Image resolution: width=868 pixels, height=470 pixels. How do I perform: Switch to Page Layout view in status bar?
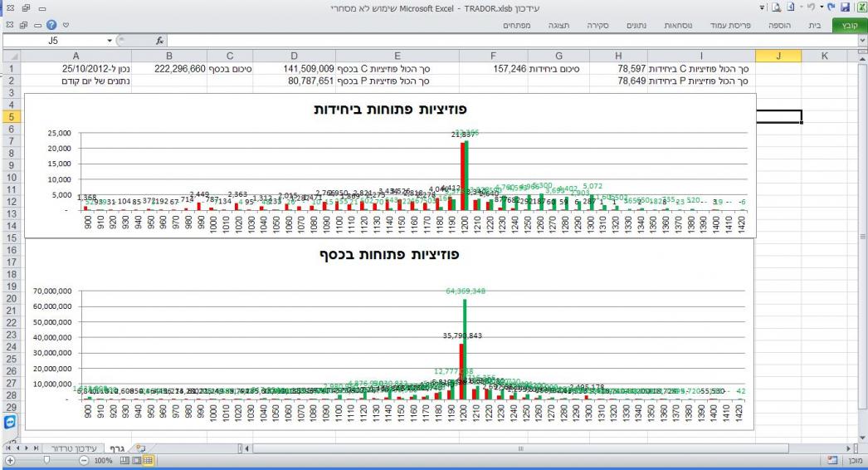pos(135,460)
